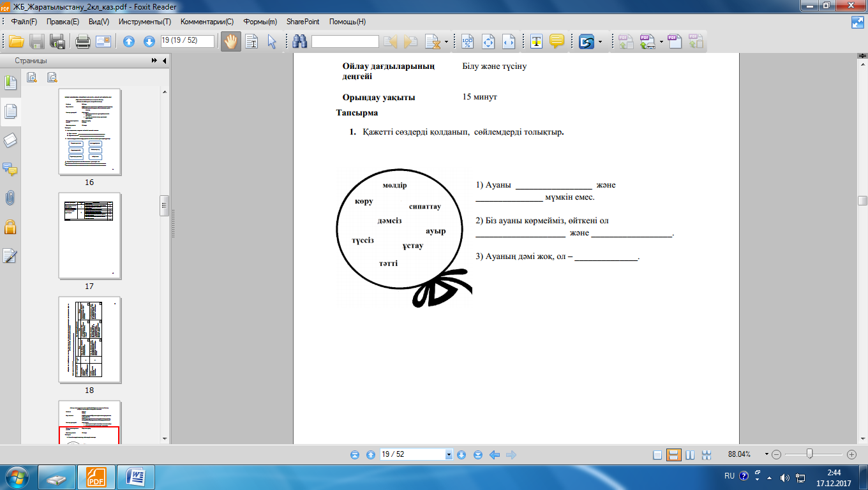Image resolution: width=868 pixels, height=490 pixels.
Task: Click the Fit Width icon
Action: 508,41
